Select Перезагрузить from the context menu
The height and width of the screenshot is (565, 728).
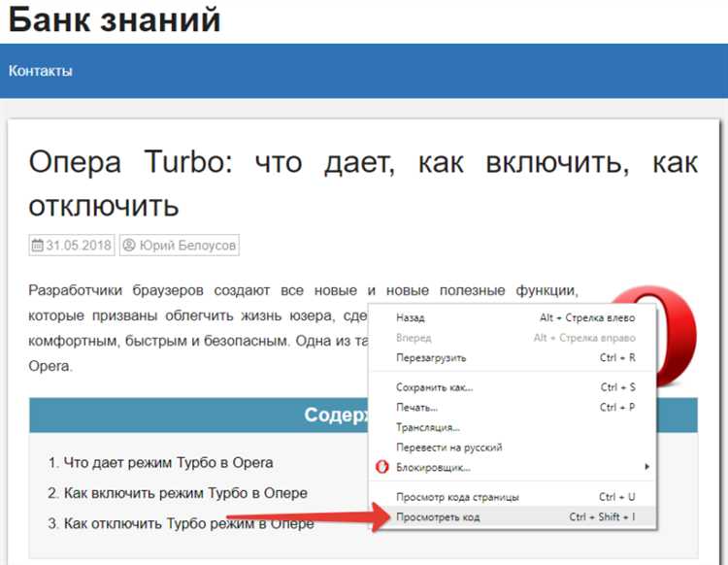coord(513,357)
